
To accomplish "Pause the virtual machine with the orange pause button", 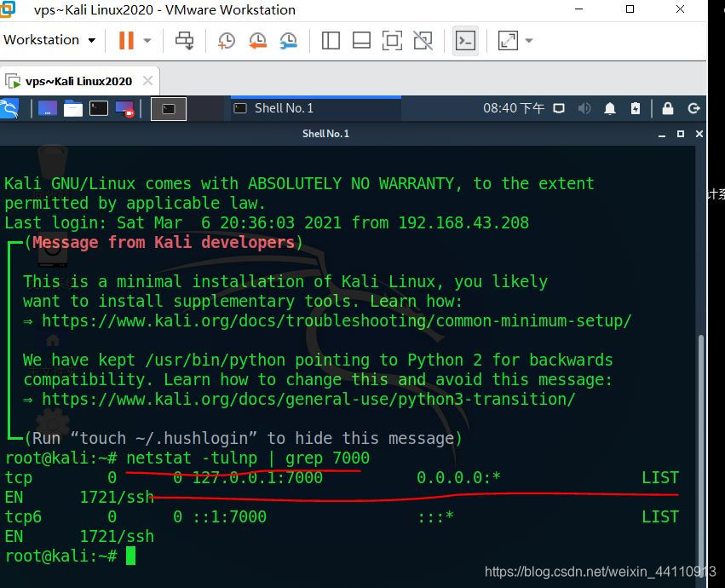I will pyautogui.click(x=126, y=40).
